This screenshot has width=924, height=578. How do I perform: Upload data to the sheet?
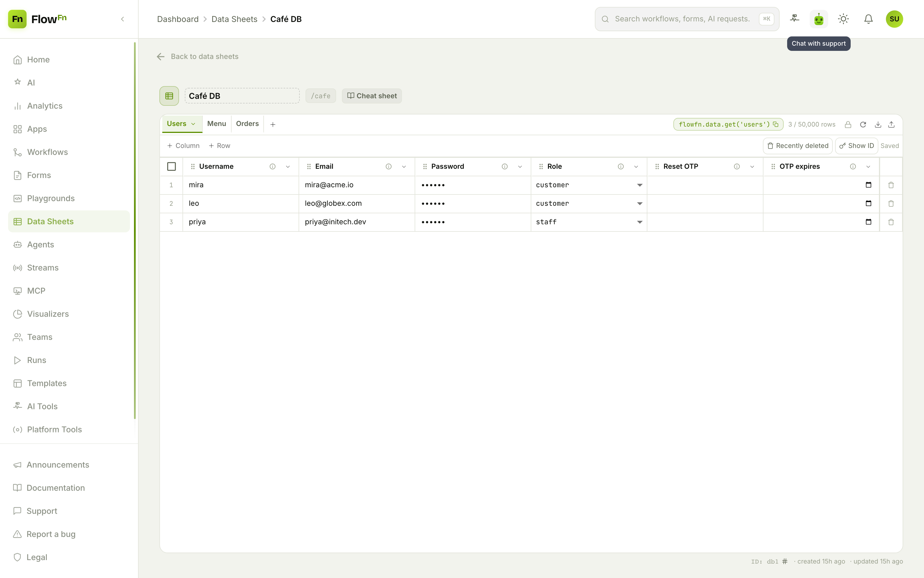(892, 125)
